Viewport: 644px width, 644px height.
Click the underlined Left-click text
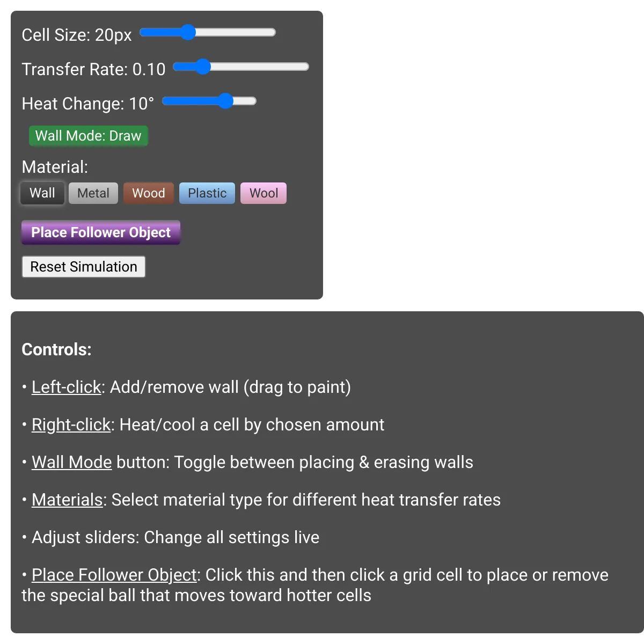(x=67, y=387)
